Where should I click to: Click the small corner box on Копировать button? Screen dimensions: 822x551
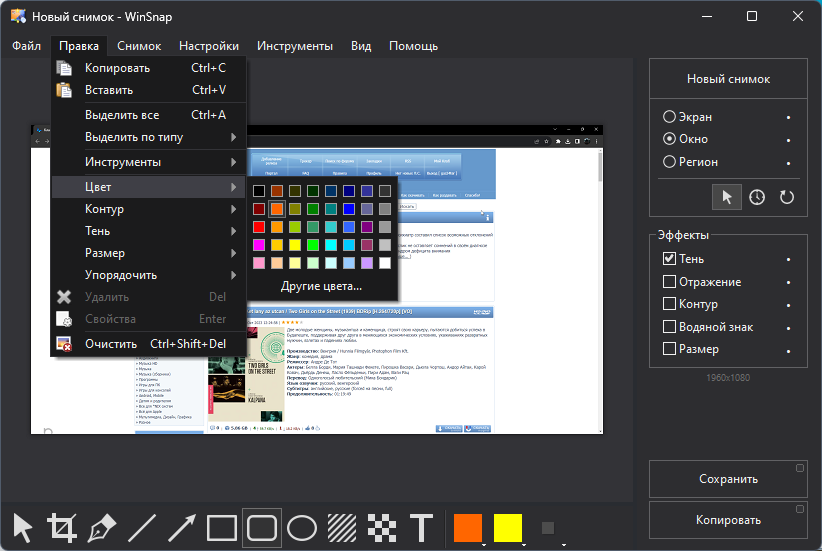click(x=799, y=509)
